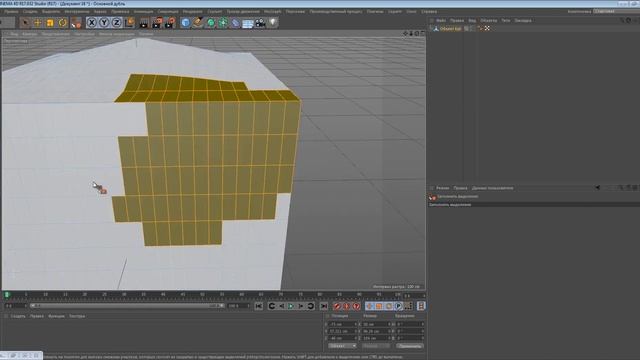
Task: Click the timeline preview range slider bar
Action: click(x=127, y=305)
